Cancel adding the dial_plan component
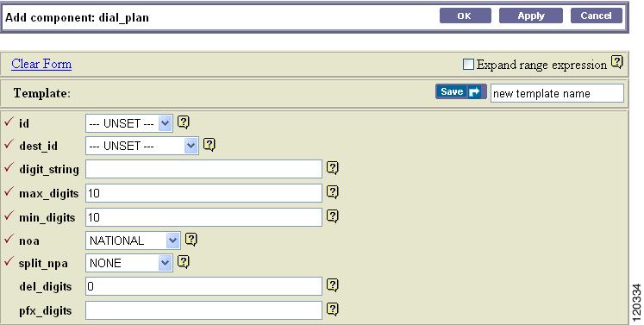This screenshot has width=644, height=325. (597, 16)
